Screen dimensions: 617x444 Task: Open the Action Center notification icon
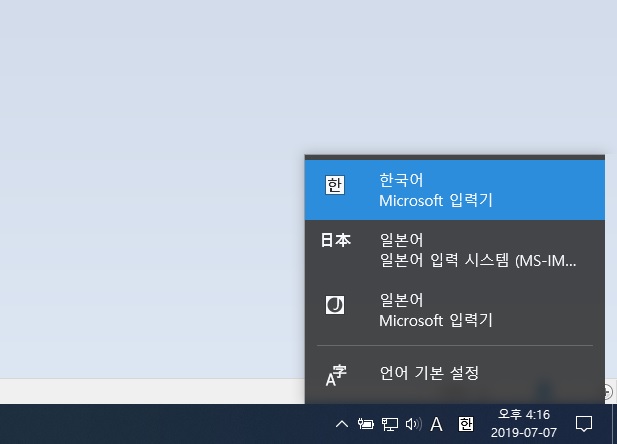coord(584,424)
